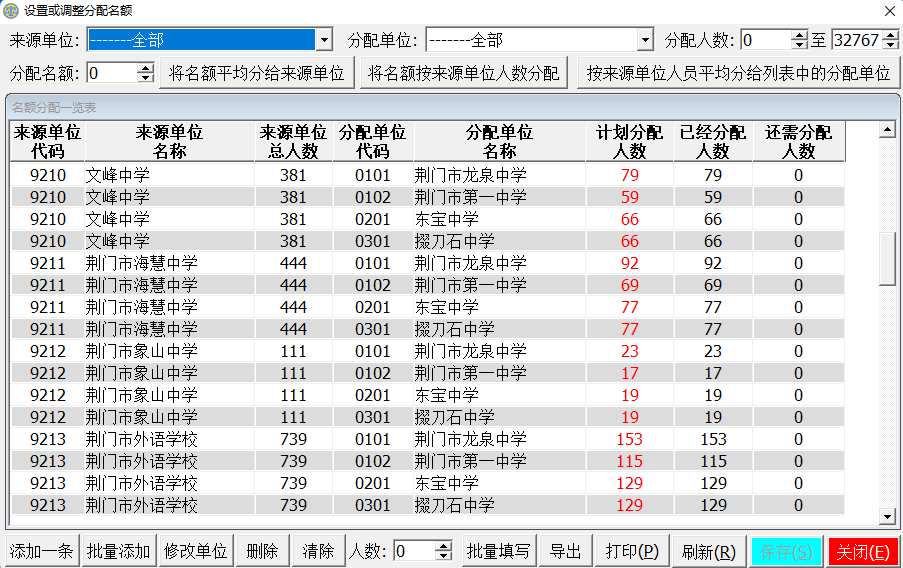Click the 打印(P) button
The image size is (903, 568).
pos(632,551)
